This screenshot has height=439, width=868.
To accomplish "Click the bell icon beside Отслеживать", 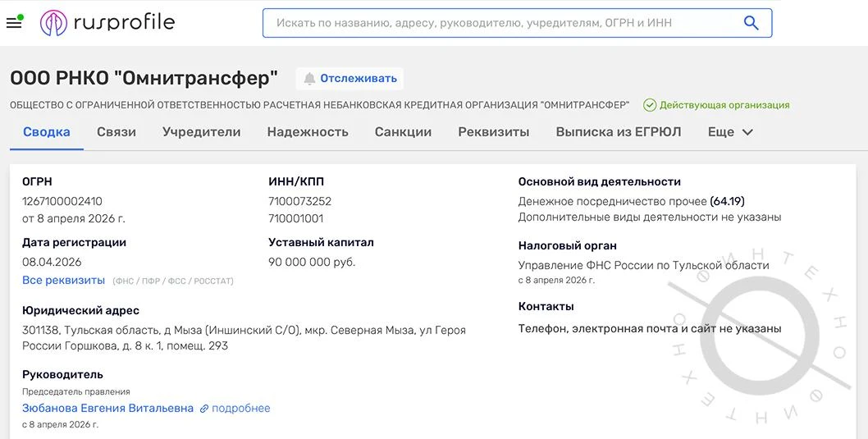I will (x=309, y=79).
